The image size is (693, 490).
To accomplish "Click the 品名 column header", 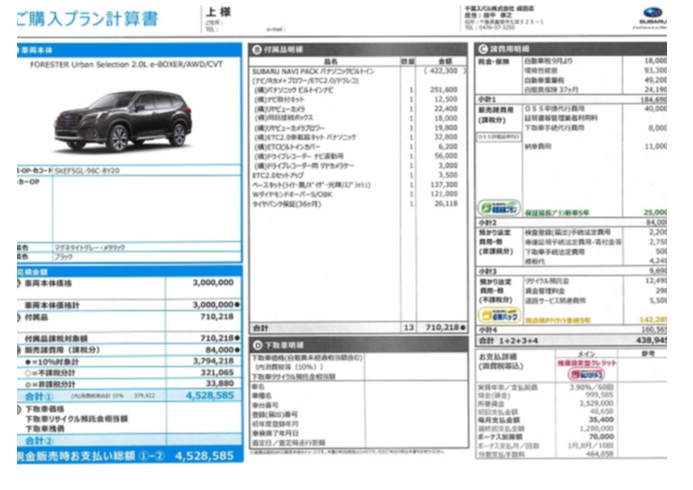I will tap(331, 61).
